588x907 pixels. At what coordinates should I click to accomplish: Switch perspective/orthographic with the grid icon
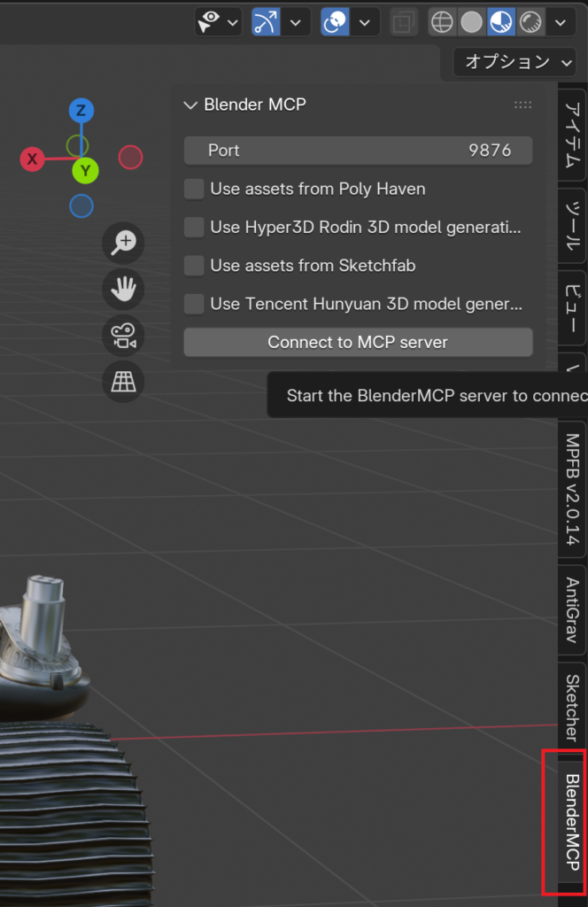[x=123, y=381]
